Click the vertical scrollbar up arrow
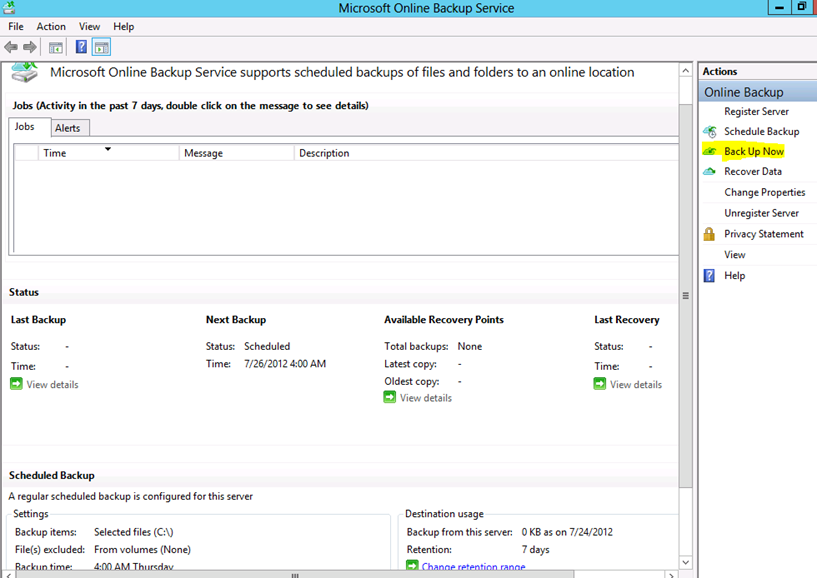Viewport: 817px width, 578px height. [x=686, y=70]
